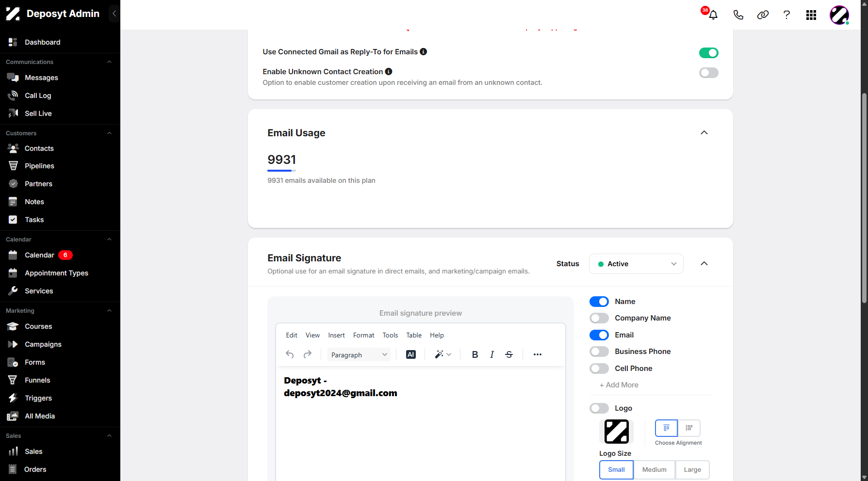Open the help question mark icon
The image size is (868, 481).
click(x=786, y=15)
